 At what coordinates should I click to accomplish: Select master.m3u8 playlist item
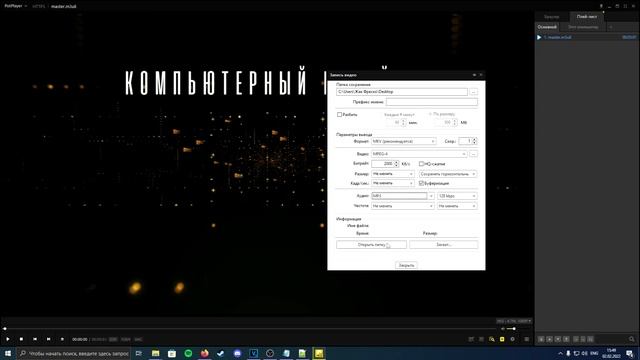click(x=586, y=37)
